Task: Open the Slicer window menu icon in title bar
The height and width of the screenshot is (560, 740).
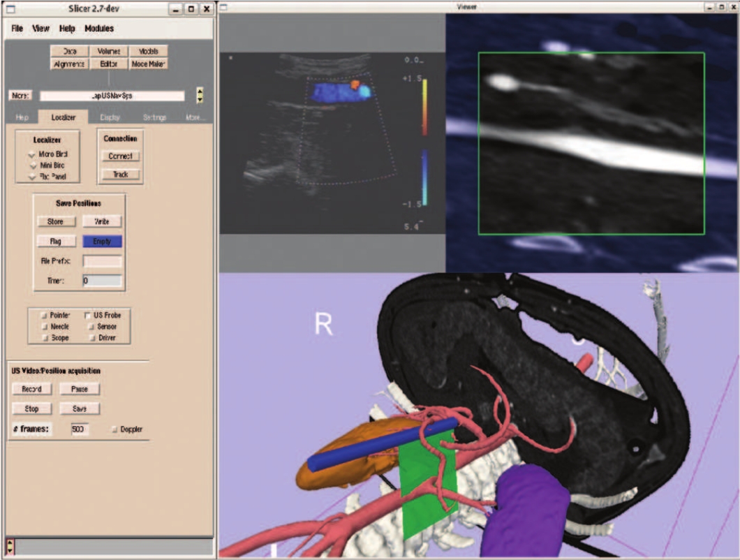Action: [11, 8]
